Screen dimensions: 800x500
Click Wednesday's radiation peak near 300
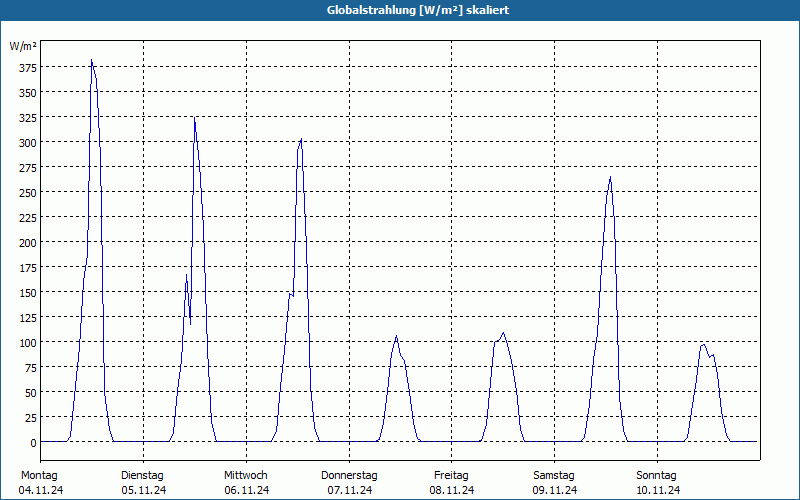tap(302, 139)
